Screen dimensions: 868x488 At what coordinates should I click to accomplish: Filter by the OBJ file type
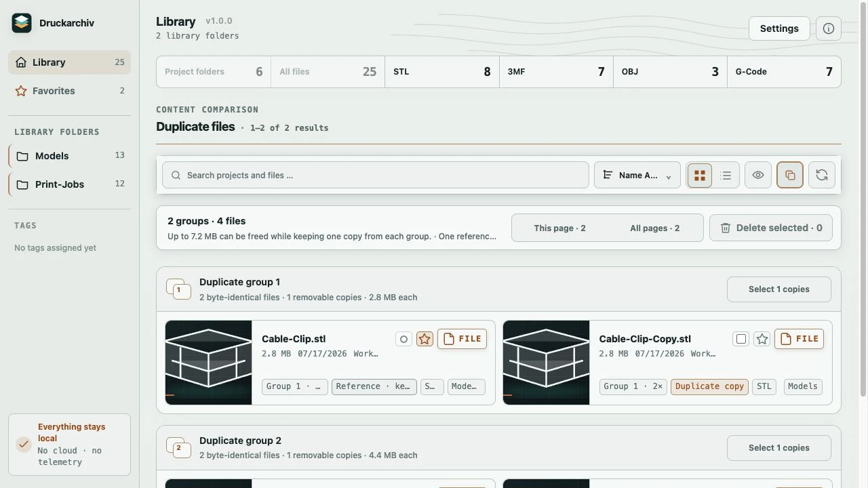point(670,72)
